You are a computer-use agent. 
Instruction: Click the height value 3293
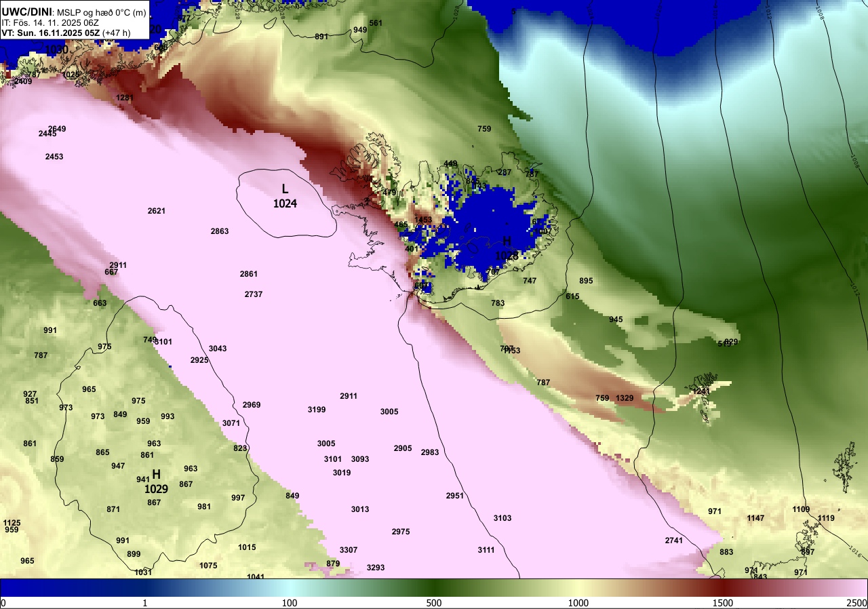pyautogui.click(x=376, y=568)
